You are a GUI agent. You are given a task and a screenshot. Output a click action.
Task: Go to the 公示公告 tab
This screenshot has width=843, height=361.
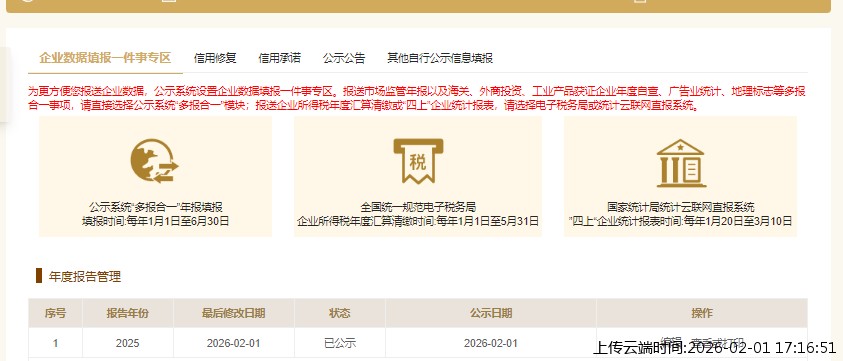[344, 58]
